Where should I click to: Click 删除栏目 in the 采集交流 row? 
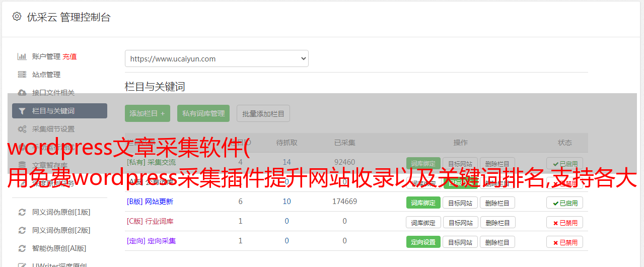(x=497, y=163)
